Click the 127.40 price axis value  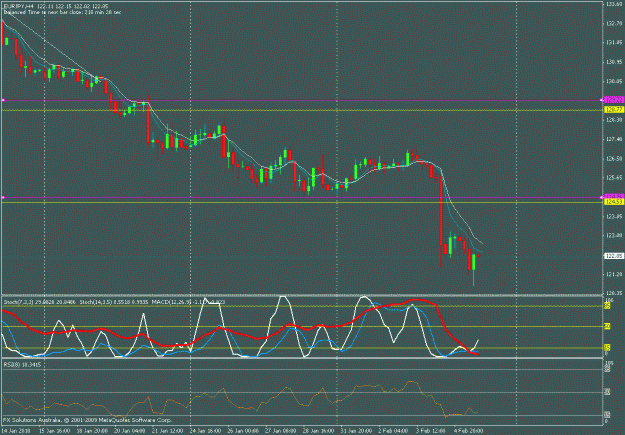click(x=614, y=139)
